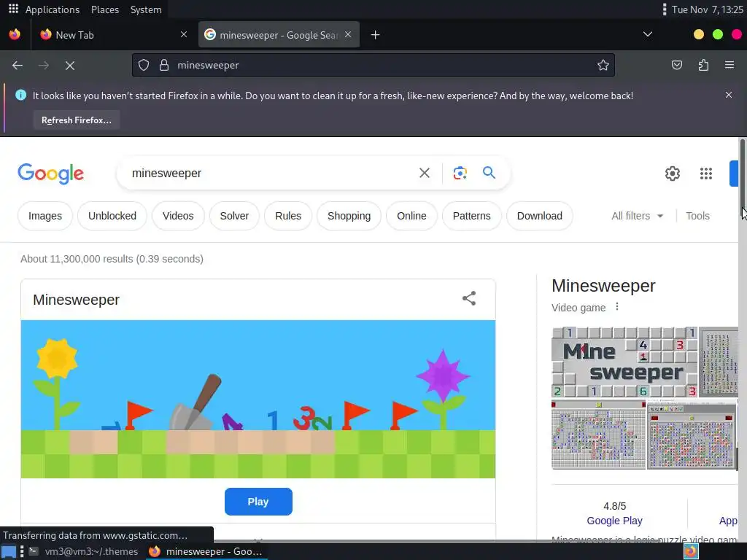Click the Minesweeper game banner illustration
Image resolution: width=747 pixels, height=560 pixels.
pyautogui.click(x=258, y=399)
